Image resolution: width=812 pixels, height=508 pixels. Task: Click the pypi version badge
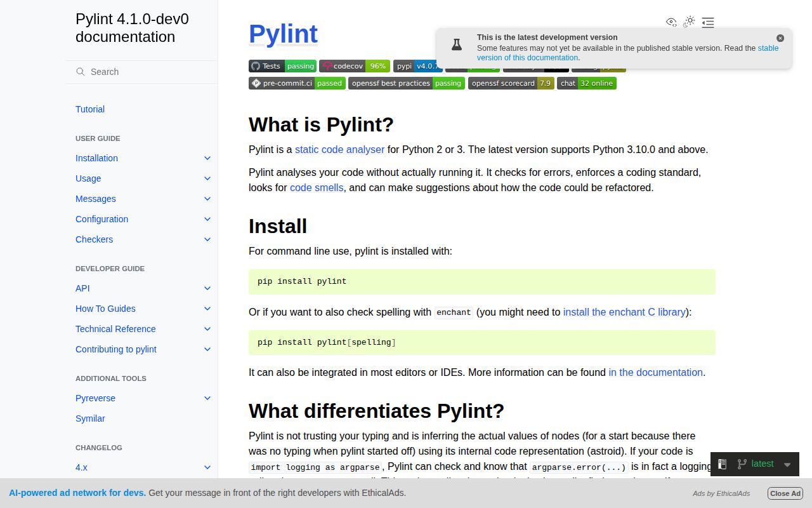tap(417, 66)
